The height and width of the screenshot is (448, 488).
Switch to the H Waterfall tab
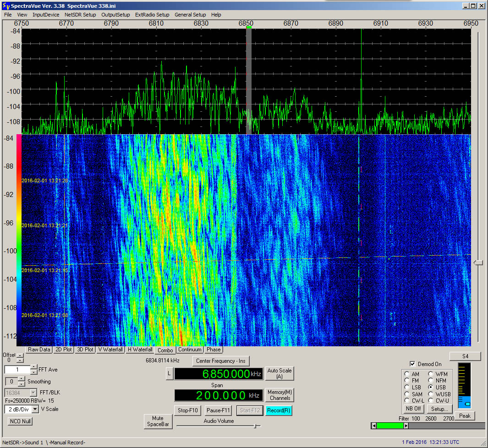[140, 350]
